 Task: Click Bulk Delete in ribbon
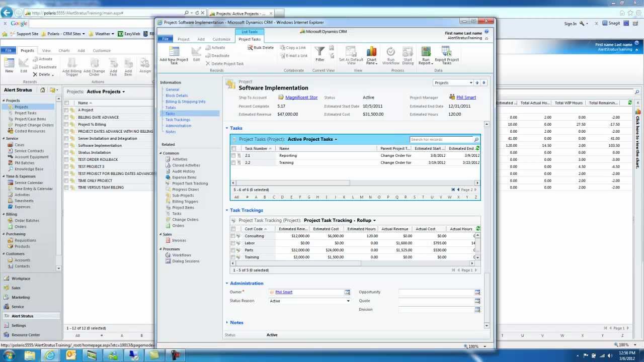[x=261, y=48]
